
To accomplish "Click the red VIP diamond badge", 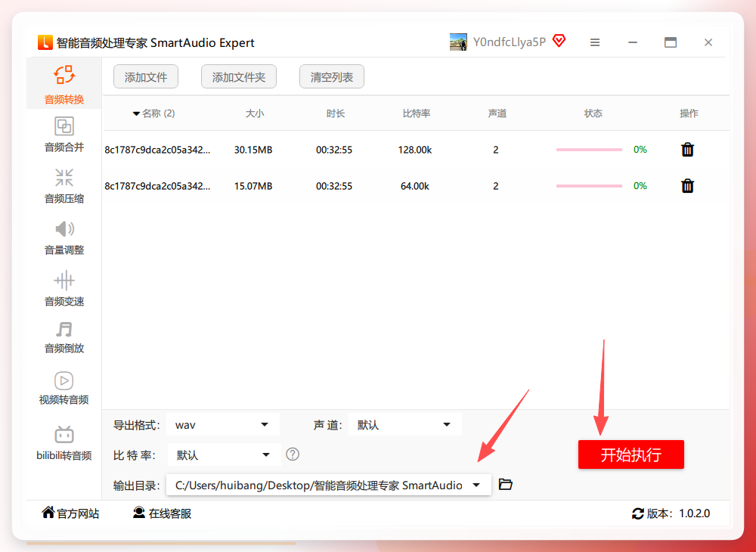I will (559, 41).
